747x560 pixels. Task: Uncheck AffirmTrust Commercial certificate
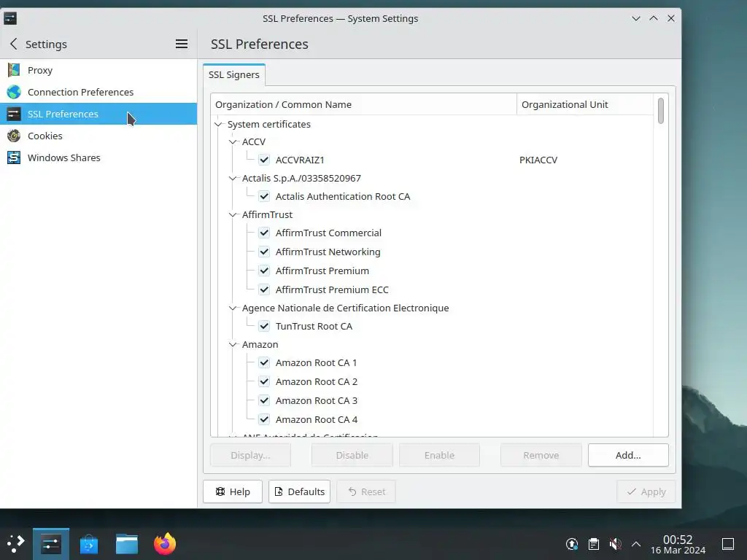point(264,233)
